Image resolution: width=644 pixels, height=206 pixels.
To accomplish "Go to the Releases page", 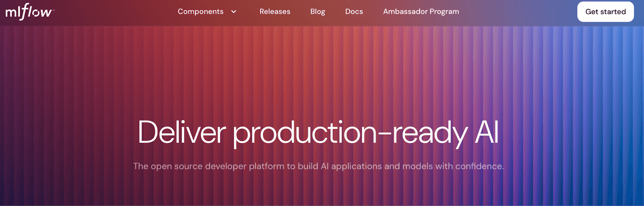I will [275, 12].
